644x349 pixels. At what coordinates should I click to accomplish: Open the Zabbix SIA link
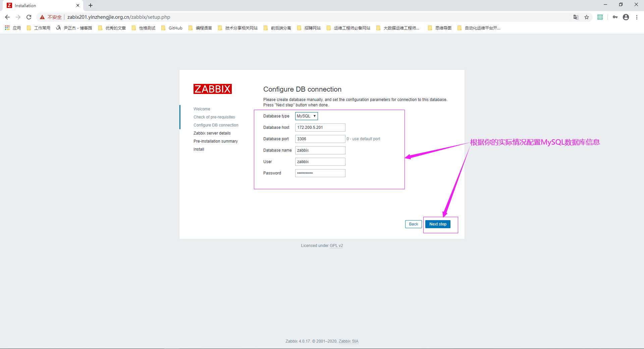[x=348, y=341]
